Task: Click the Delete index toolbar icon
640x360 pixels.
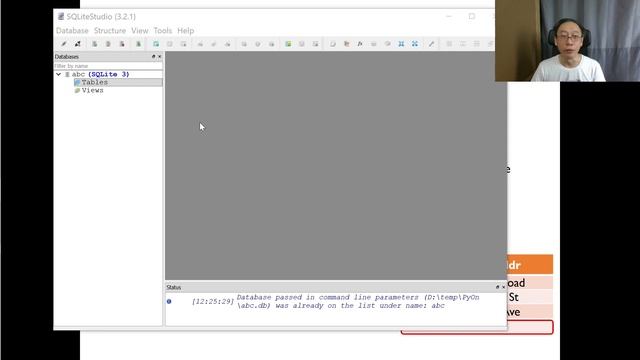Action: [x=227, y=44]
